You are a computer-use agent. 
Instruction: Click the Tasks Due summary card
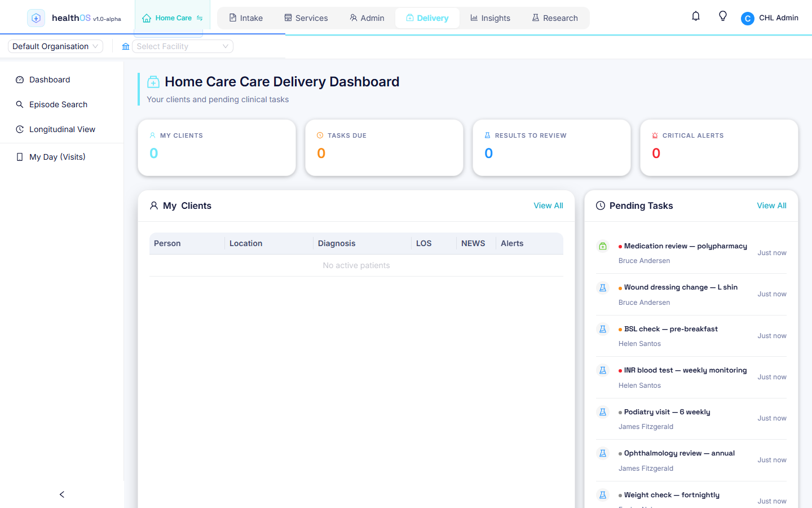(x=384, y=148)
